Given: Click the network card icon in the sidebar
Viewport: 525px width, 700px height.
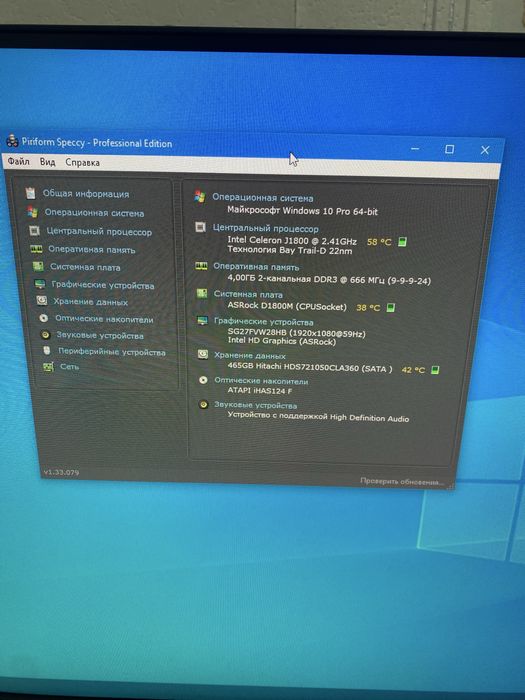Looking at the screenshot, I should [48, 367].
